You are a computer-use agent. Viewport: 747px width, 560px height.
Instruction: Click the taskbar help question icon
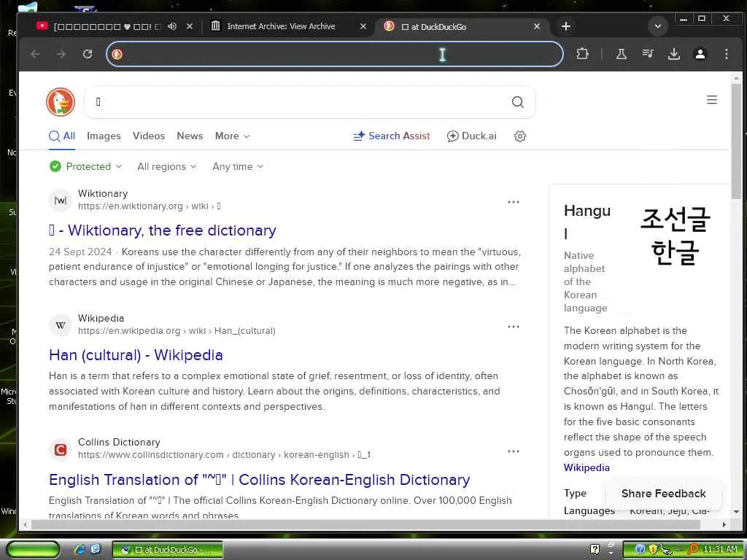point(595,550)
